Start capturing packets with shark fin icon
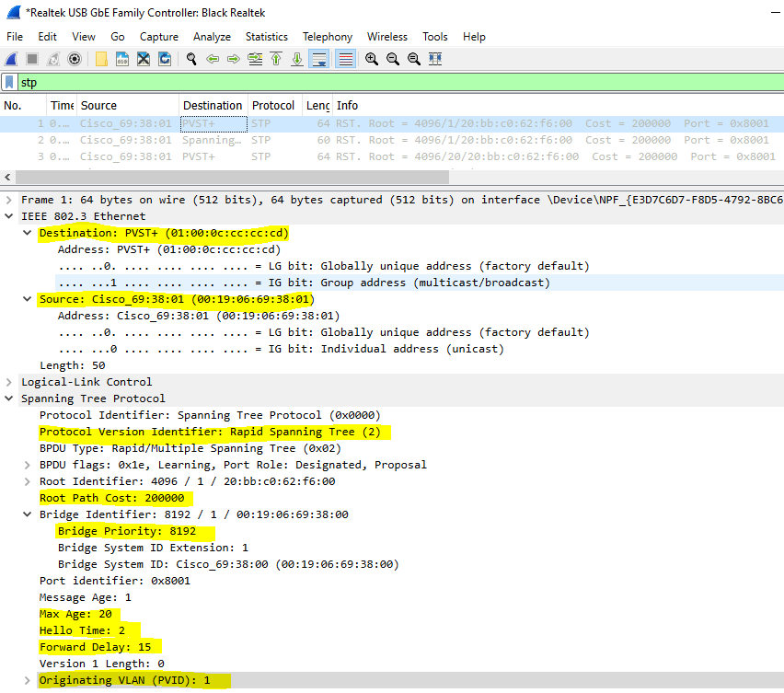The height and width of the screenshot is (693, 784). [11, 59]
